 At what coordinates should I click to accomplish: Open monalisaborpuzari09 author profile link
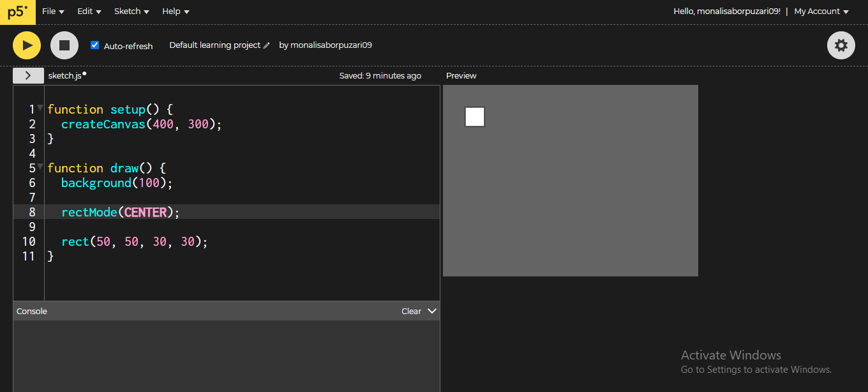(331, 45)
